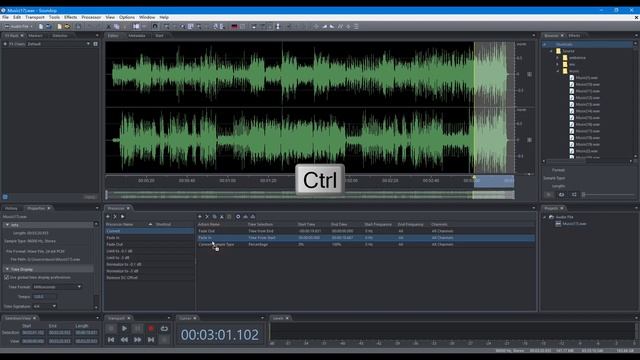Switch to the Effects tab beside Browser

574,36
